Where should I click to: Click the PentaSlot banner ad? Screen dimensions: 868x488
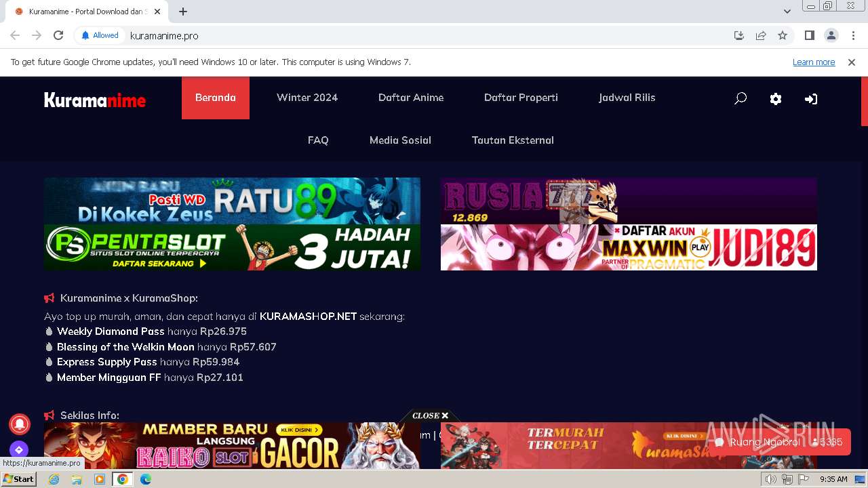[232, 247]
